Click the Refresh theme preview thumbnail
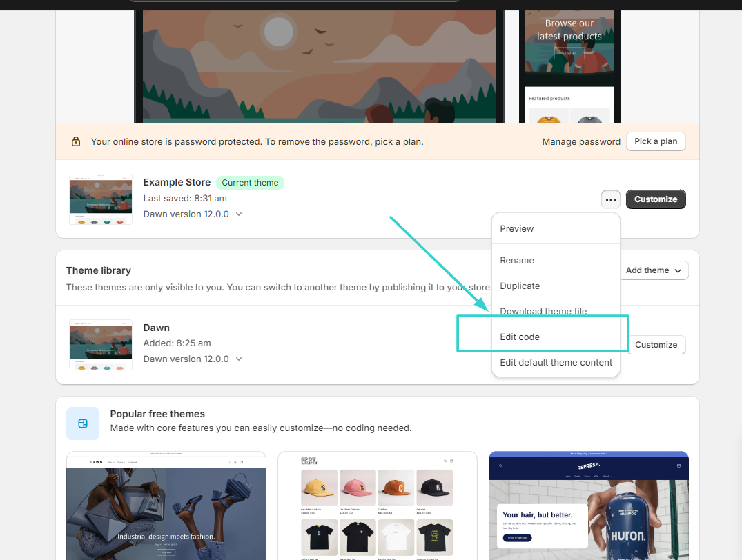742x560 pixels. pos(588,506)
